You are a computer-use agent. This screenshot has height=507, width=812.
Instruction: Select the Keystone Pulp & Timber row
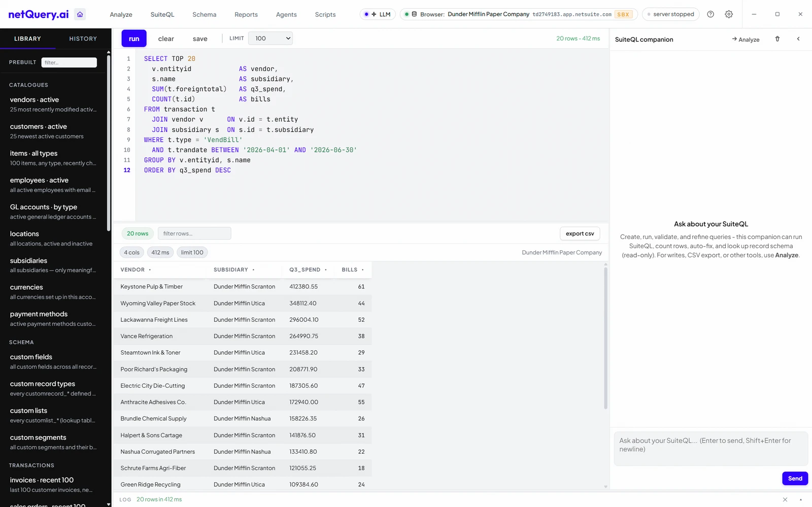[x=242, y=287]
